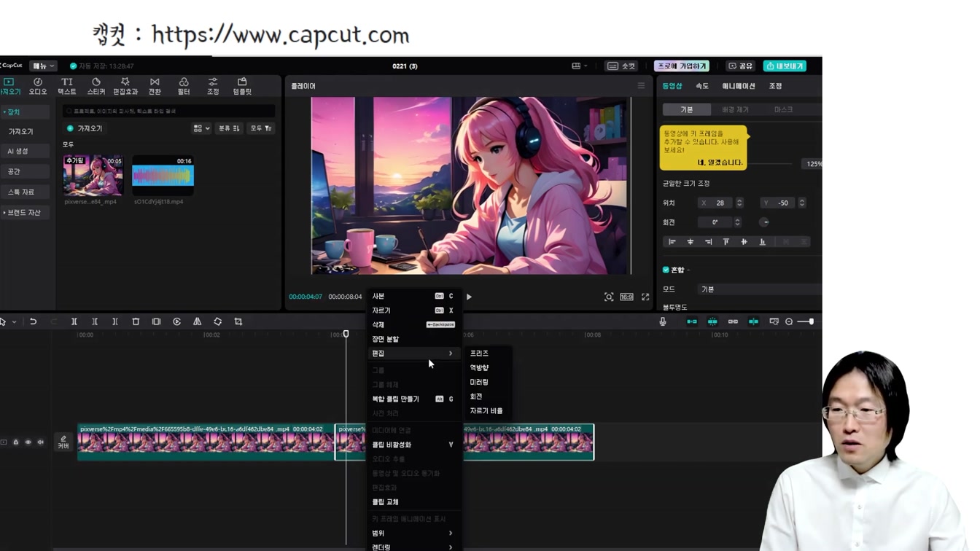Choose 장면 분할 in context menu
This screenshot has height=551, width=980.
click(413, 339)
